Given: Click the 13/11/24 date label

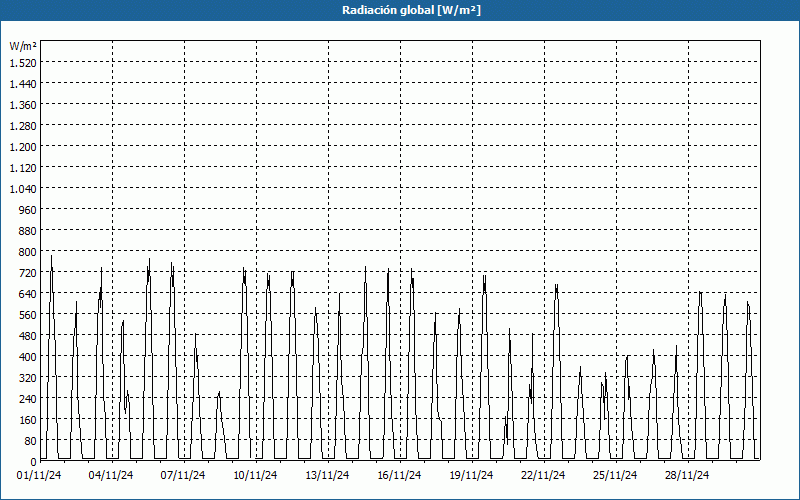Looking at the screenshot, I should coord(327,476).
